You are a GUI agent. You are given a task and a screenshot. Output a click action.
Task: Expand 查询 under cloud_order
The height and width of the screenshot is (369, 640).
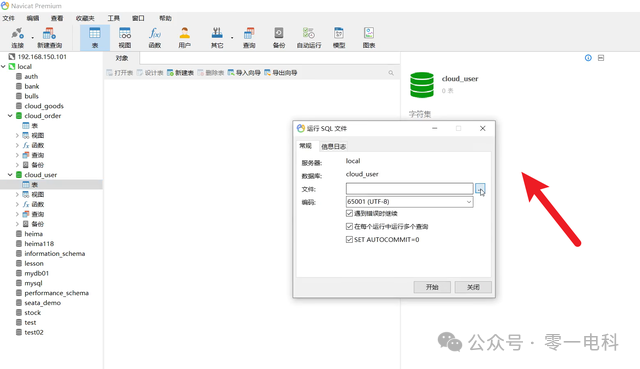(17, 155)
